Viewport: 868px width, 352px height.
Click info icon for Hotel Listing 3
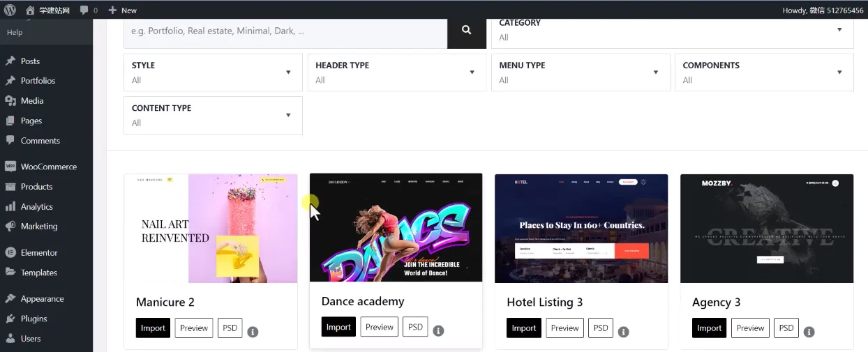(x=624, y=332)
